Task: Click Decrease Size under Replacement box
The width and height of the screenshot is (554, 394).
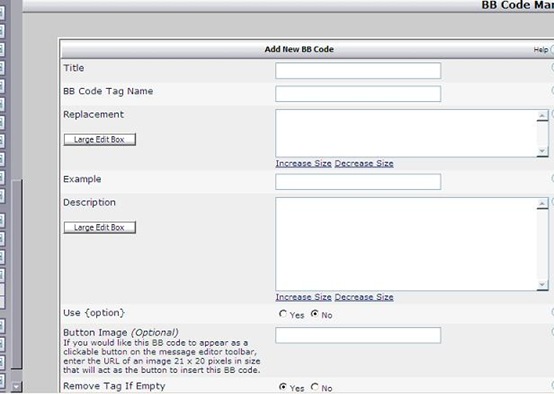Action: [364, 164]
